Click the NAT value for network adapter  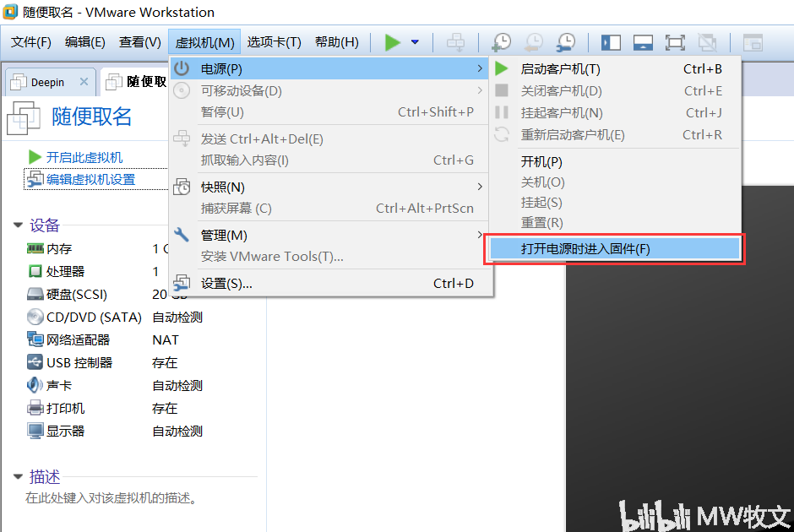166,339
